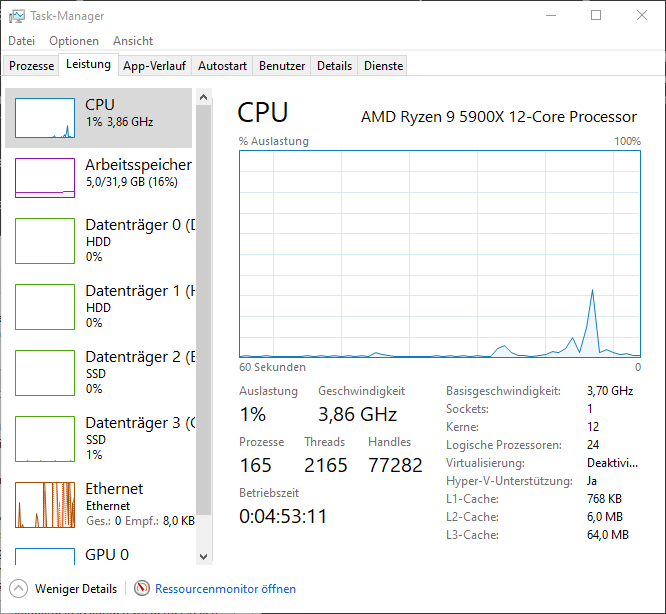Click the sidebar scroll down arrow
The height and width of the screenshot is (614, 666).
coord(204,557)
